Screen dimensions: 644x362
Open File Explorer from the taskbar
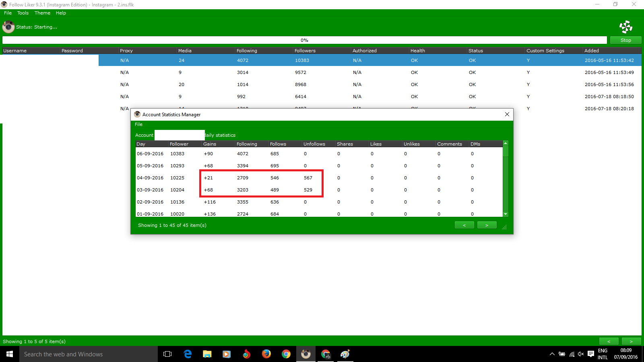click(207, 354)
